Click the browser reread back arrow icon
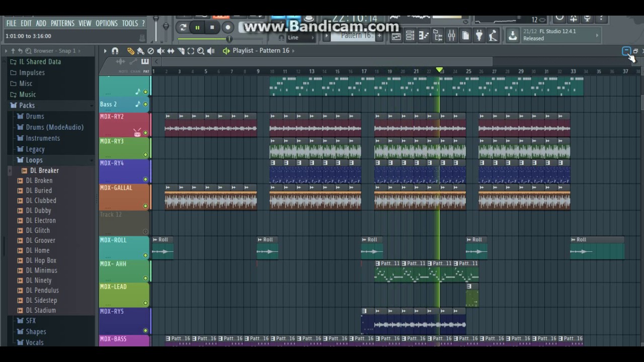The height and width of the screenshot is (362, 644). click(21, 51)
